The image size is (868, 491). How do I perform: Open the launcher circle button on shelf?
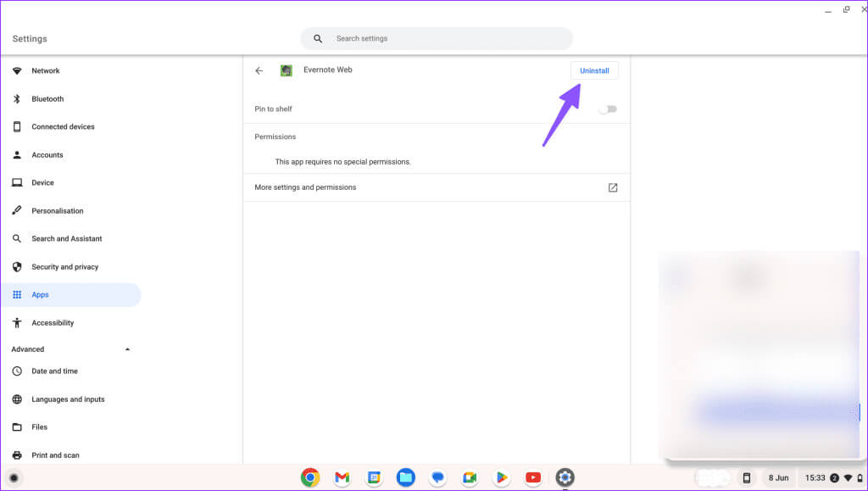pyautogui.click(x=14, y=477)
